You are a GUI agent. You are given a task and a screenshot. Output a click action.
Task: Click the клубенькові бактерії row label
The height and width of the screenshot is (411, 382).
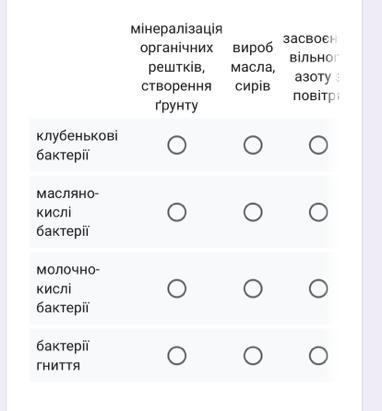point(77,145)
